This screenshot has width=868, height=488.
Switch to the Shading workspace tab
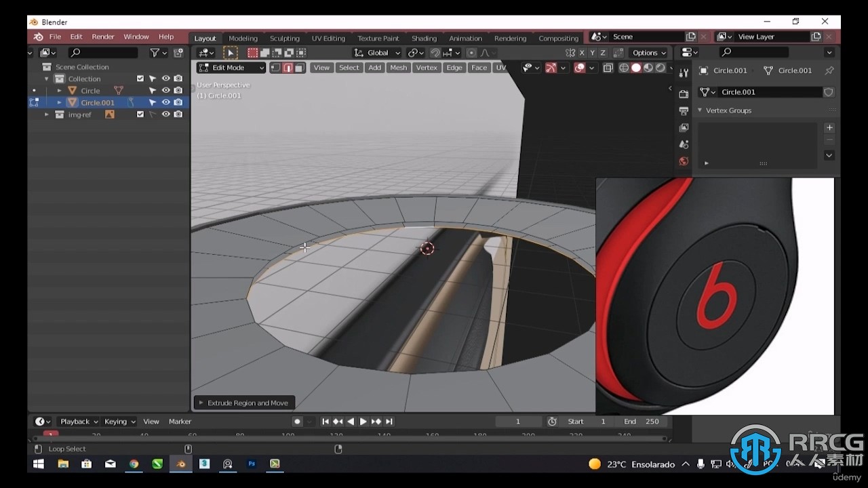[x=424, y=39]
